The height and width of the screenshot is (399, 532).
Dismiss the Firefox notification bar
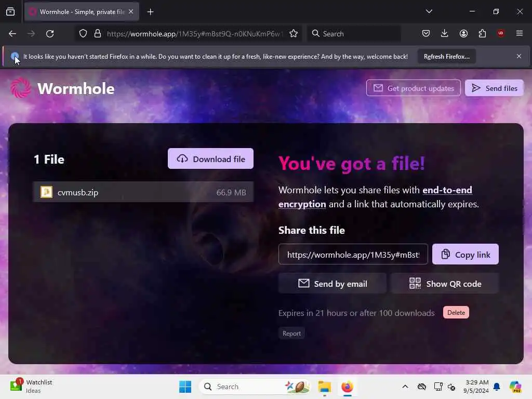519,56
